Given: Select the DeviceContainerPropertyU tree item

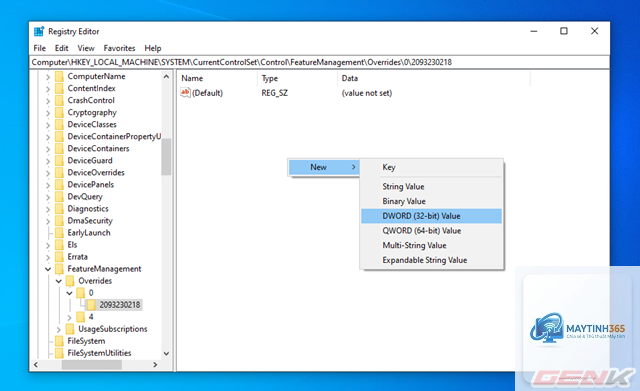Looking at the screenshot, I should pyautogui.click(x=114, y=137).
